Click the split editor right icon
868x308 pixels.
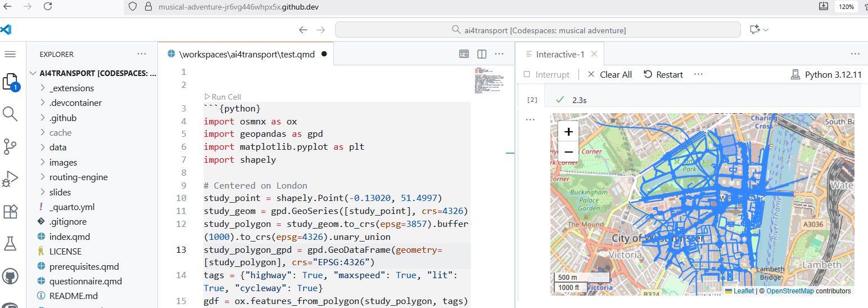(x=482, y=54)
